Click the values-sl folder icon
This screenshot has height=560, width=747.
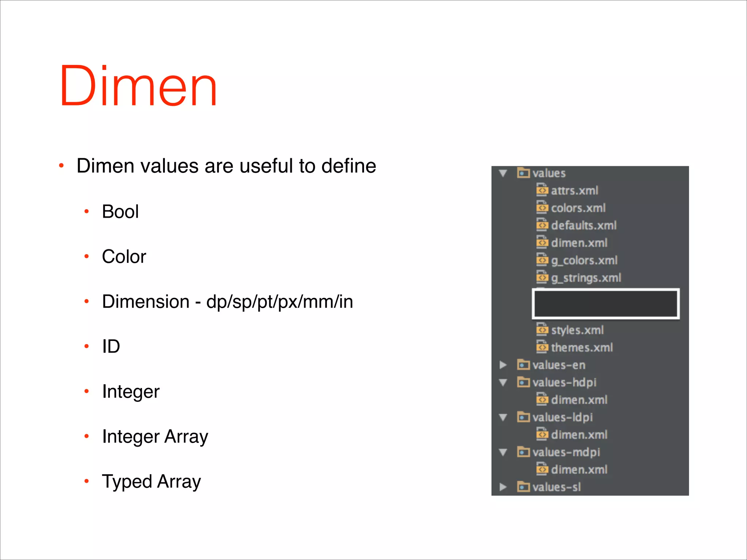pyautogui.click(x=523, y=487)
